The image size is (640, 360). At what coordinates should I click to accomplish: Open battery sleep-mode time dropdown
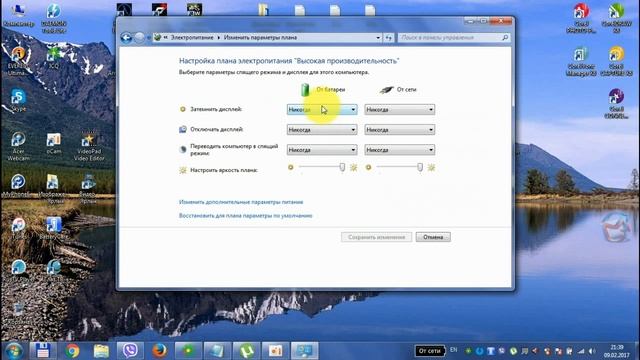pos(322,150)
